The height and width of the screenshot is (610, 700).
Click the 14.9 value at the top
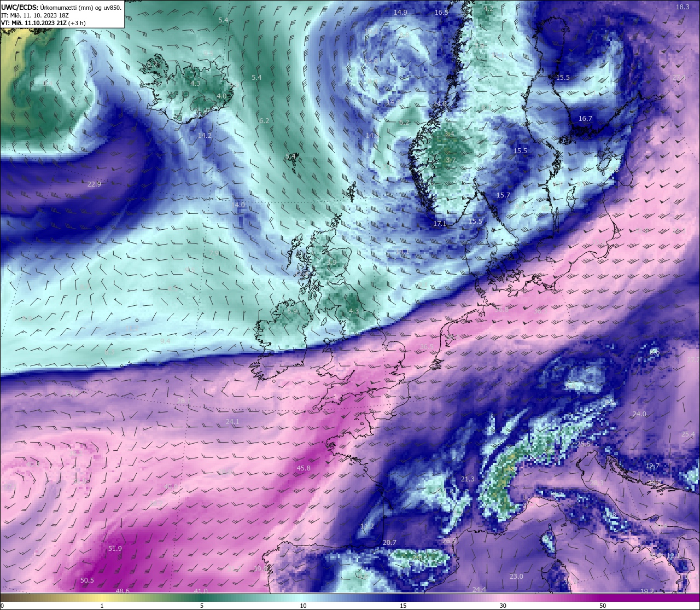click(x=400, y=12)
